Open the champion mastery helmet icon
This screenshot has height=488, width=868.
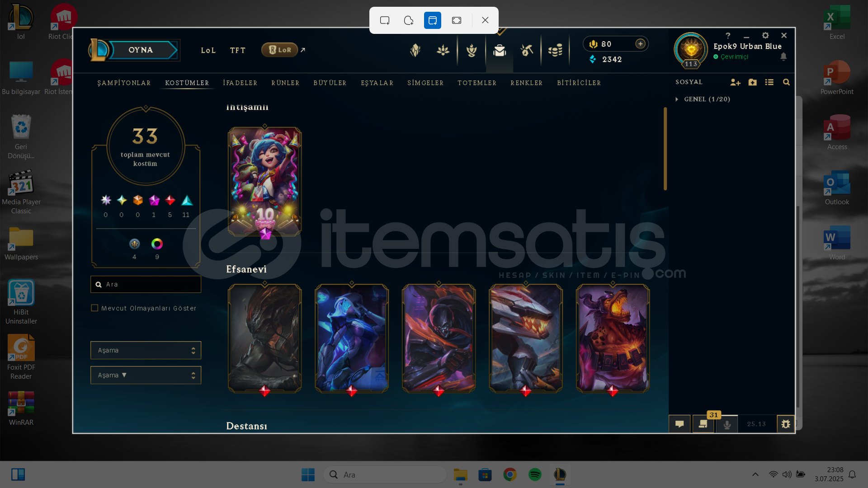(x=415, y=50)
